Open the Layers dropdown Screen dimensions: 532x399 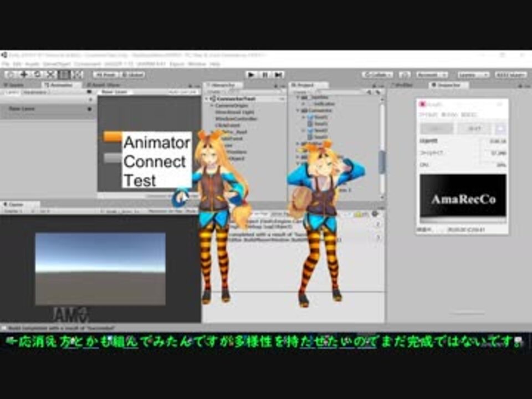(x=474, y=75)
